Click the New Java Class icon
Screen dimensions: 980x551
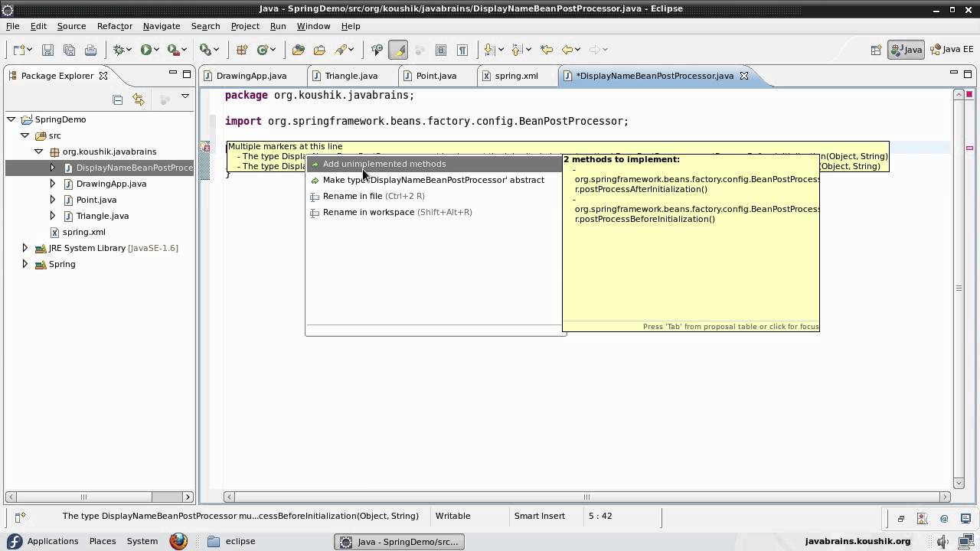(263, 50)
